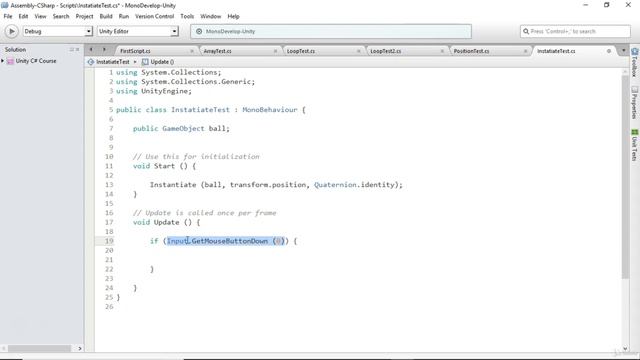Image resolution: width=640 pixels, height=360 pixels.
Task: Click the Solution pad header
Action: [x=16, y=49]
